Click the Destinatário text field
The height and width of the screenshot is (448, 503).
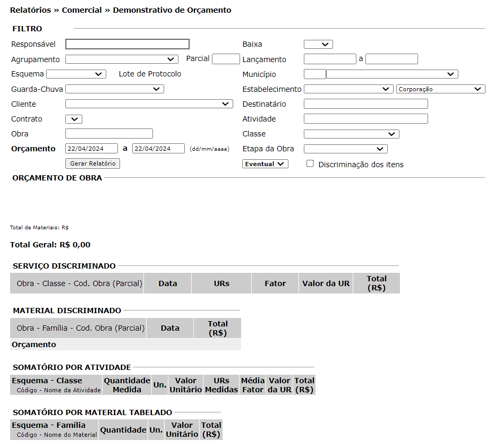pyautogui.click(x=365, y=104)
